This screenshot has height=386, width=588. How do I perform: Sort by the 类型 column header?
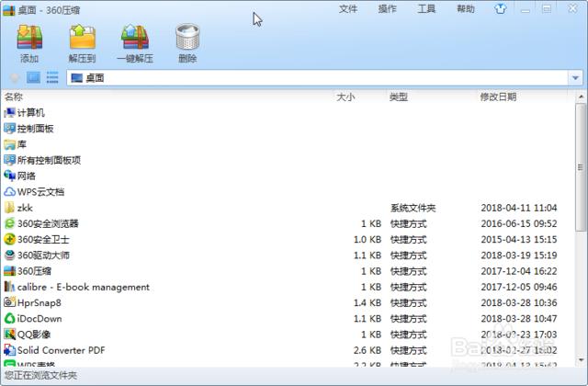coord(398,96)
